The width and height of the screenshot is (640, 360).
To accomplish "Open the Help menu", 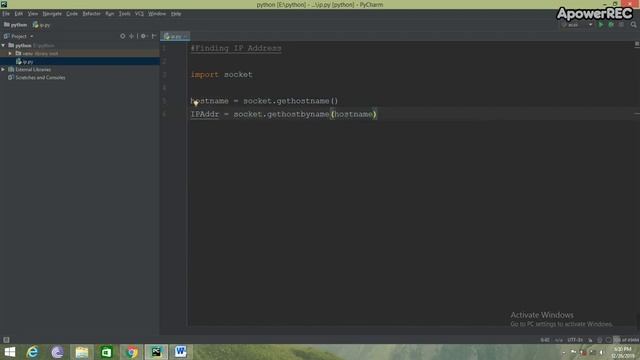I will tap(176, 14).
